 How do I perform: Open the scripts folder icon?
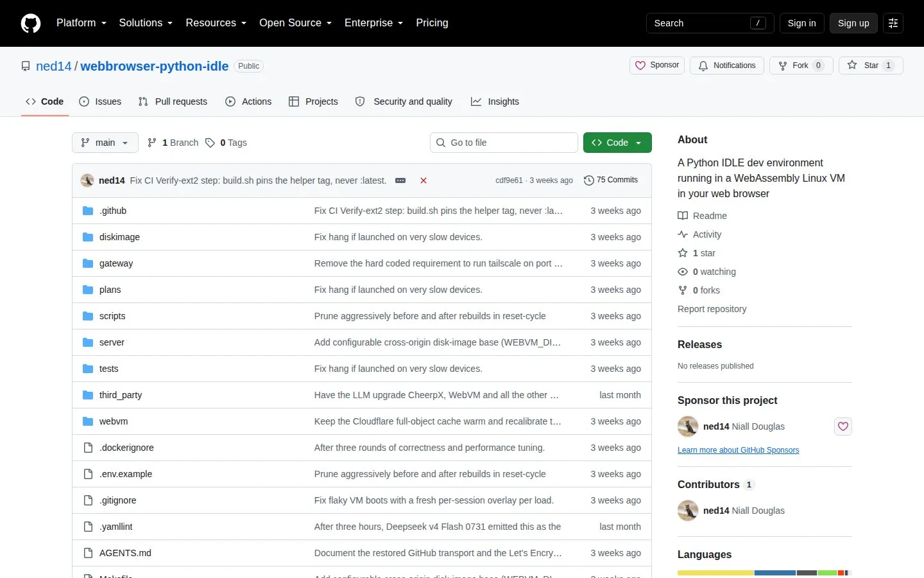coord(88,316)
